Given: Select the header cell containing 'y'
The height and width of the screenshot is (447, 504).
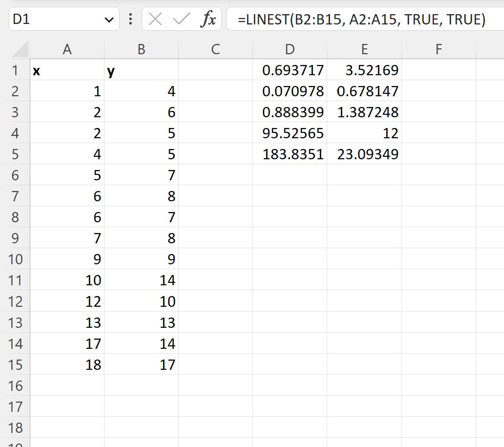Looking at the screenshot, I should click(x=141, y=70).
